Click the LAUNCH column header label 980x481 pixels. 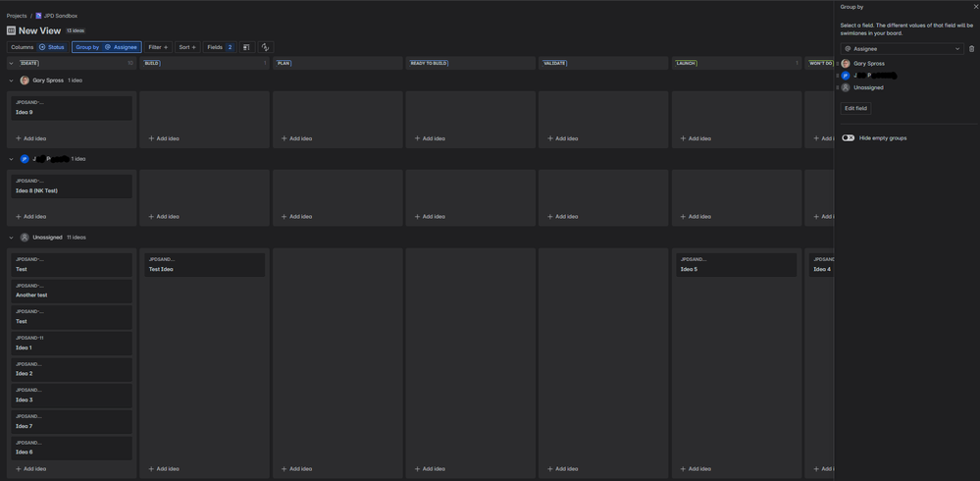coord(686,63)
